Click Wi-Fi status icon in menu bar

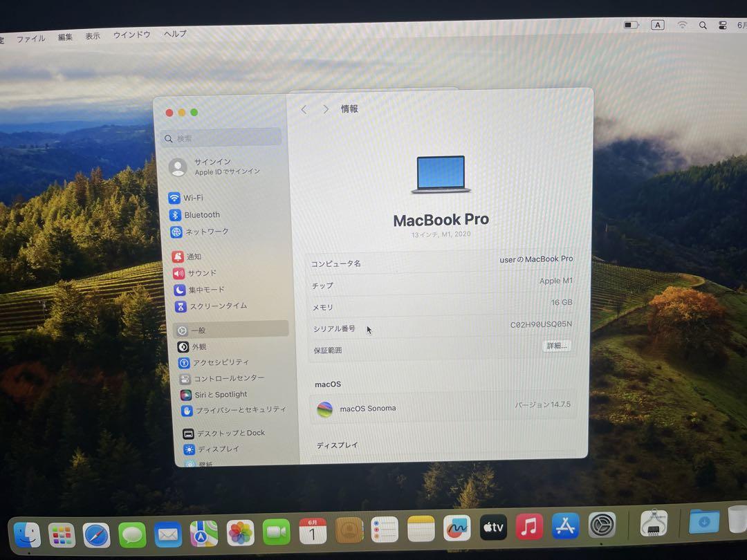(682, 26)
